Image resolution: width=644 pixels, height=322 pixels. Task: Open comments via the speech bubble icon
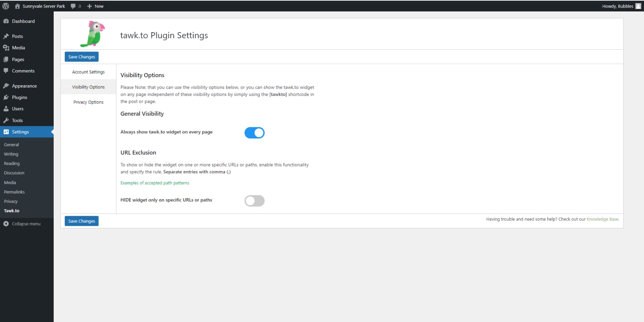tap(73, 6)
